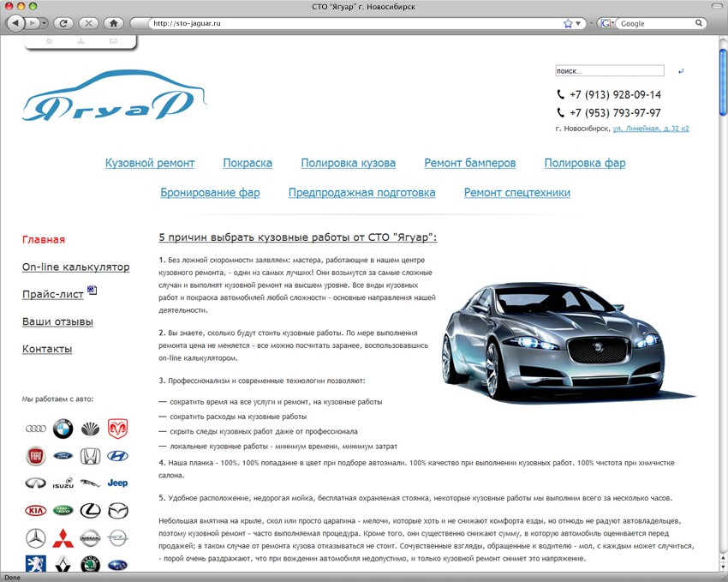
Task: Click the +7 (913) 928-09-14 phone number
Action: [x=615, y=95]
